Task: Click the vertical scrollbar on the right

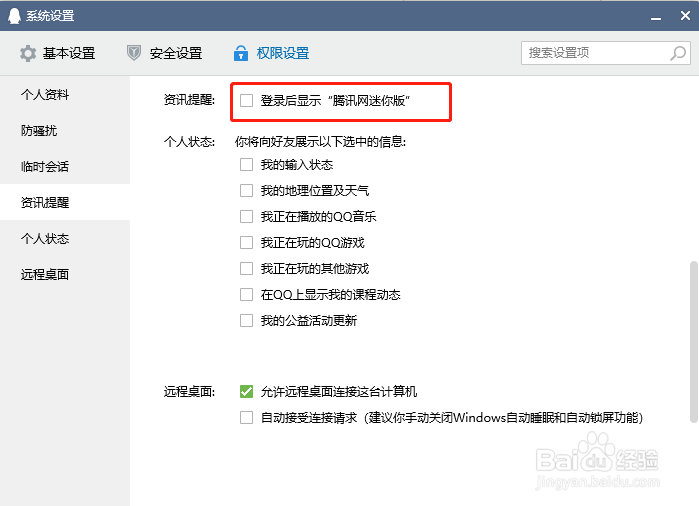Action: pos(694,341)
